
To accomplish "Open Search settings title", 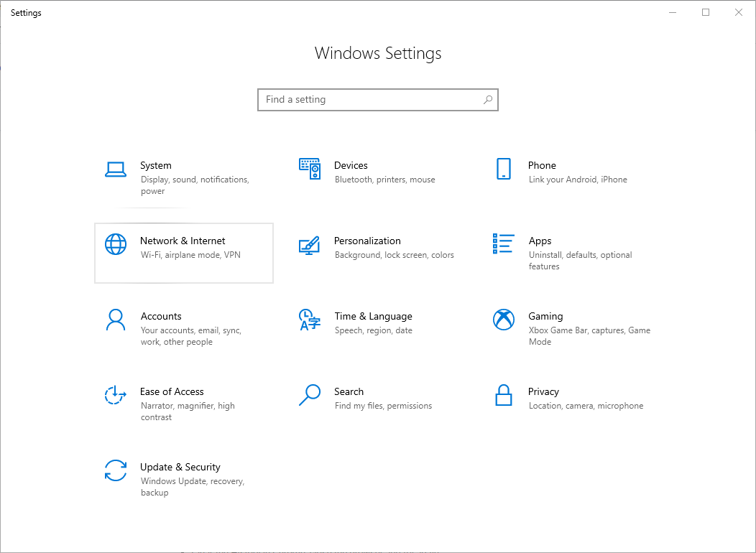I will 349,391.
